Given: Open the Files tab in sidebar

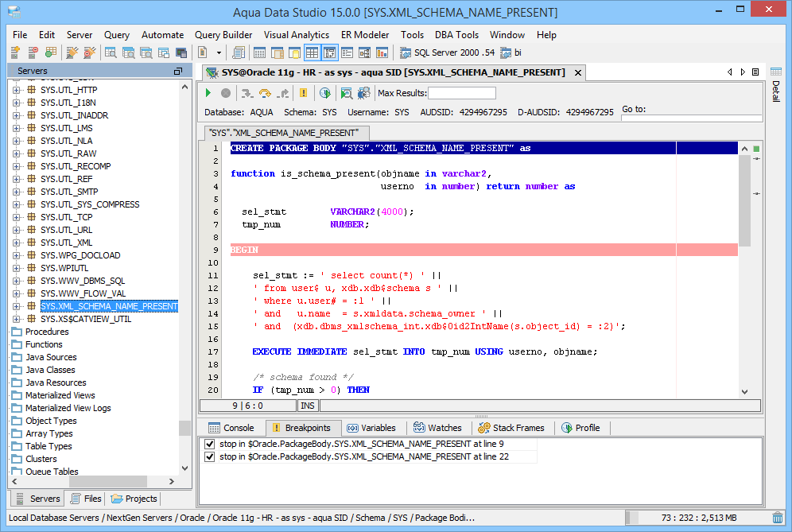Looking at the screenshot, I should click(86, 499).
